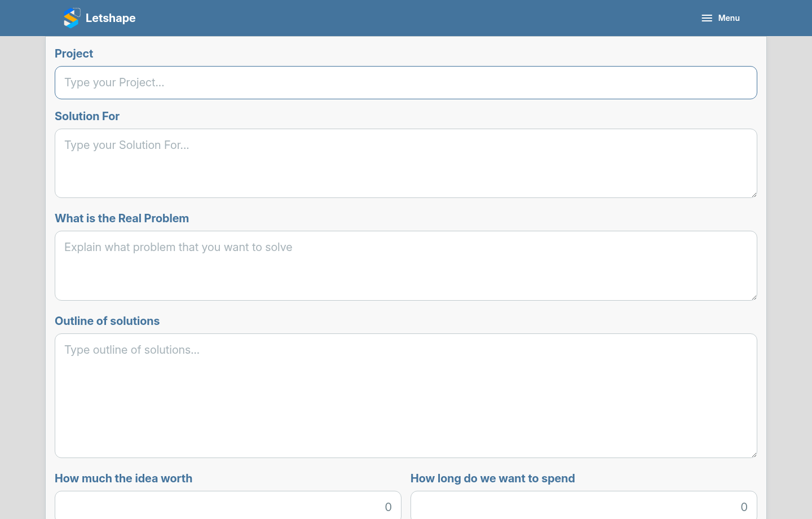This screenshot has width=812, height=519.
Task: Click the idea worth number field
Action: pyautogui.click(x=228, y=505)
